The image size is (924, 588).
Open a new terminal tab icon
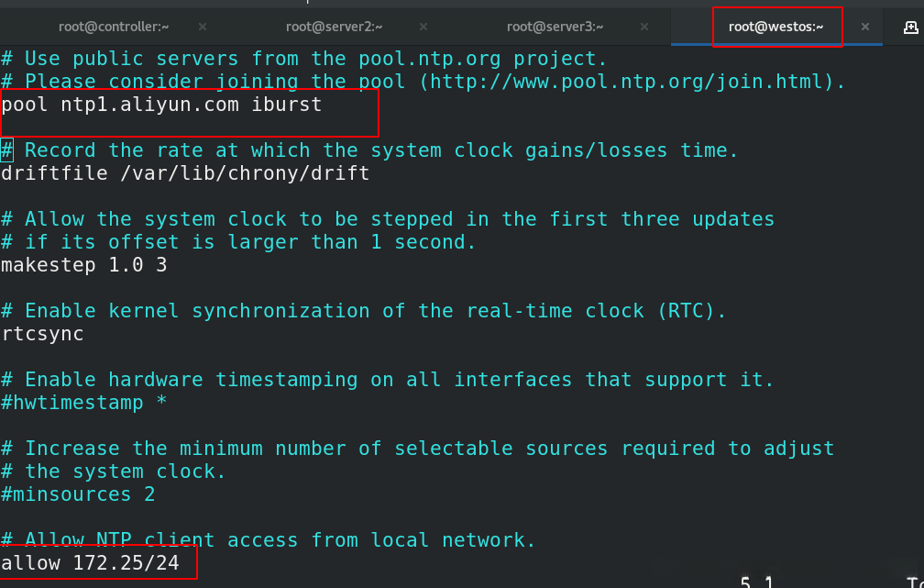tap(910, 28)
